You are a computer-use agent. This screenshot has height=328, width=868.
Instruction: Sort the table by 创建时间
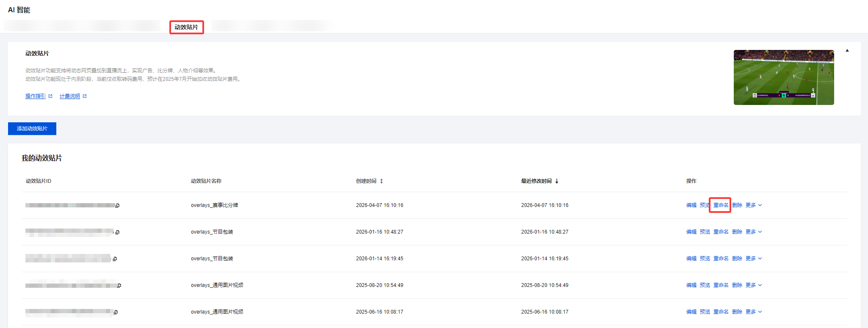click(381, 181)
